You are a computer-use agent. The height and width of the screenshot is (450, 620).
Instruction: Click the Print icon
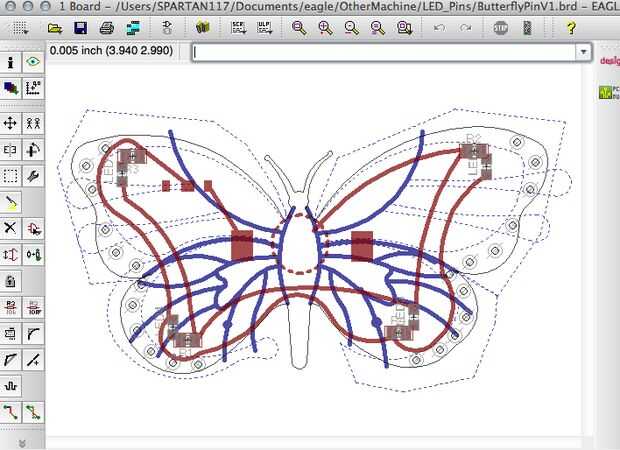coord(107,28)
